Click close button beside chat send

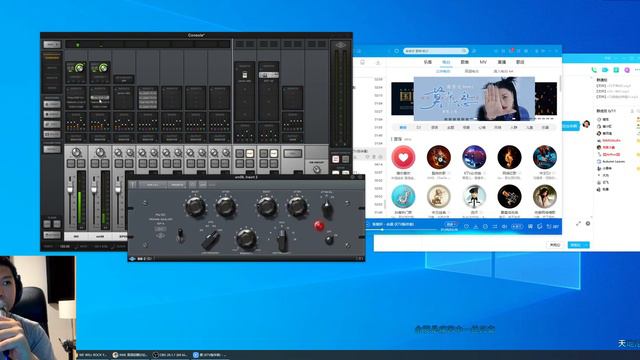[x=555, y=245]
